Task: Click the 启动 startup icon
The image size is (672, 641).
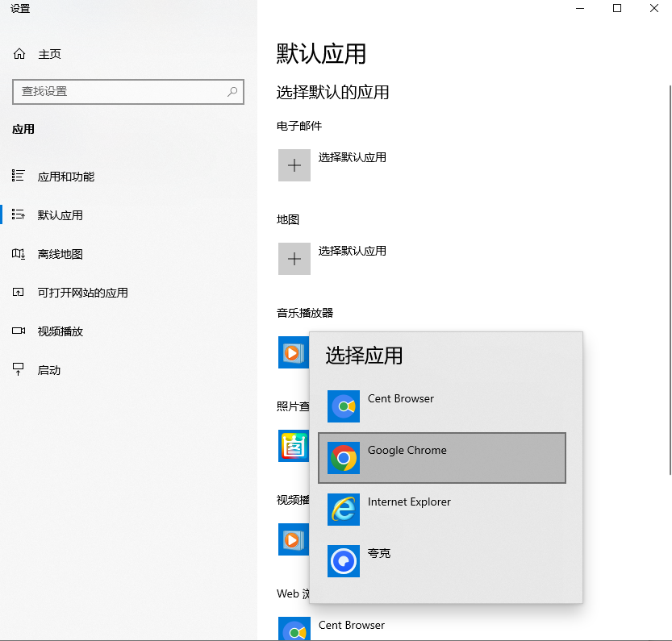Action: [18, 369]
